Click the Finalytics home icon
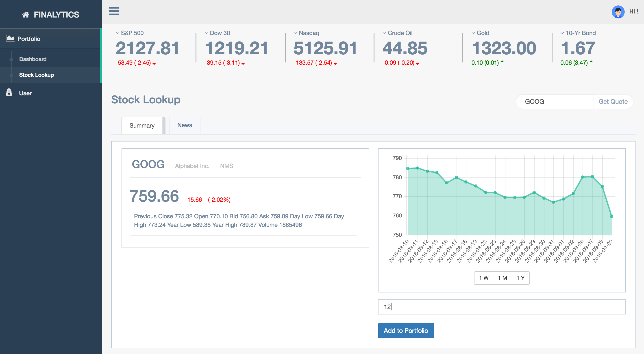644x354 pixels. click(x=26, y=15)
